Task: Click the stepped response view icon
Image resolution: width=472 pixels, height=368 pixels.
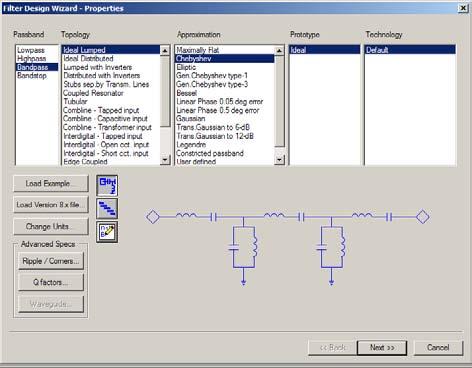Action: 107,209
